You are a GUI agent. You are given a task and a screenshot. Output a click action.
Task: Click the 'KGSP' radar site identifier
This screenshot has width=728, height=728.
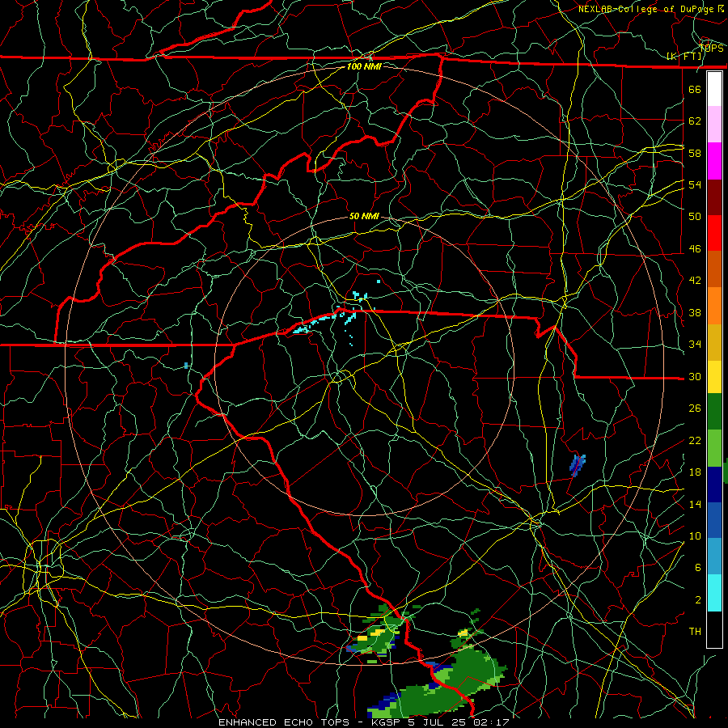[387, 722]
